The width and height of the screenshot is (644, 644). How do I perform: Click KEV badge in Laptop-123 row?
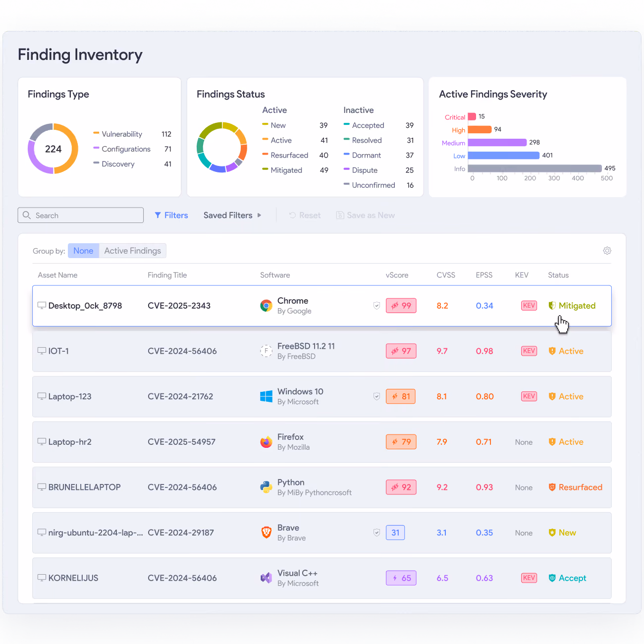[529, 396]
